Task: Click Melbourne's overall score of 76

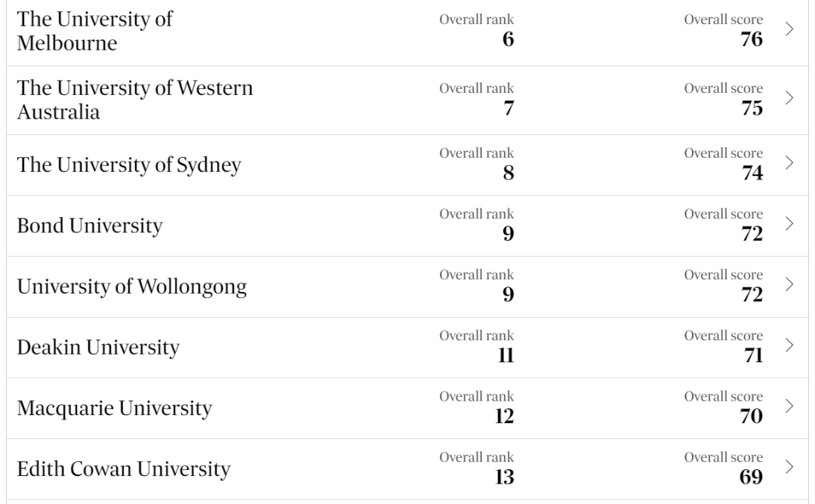Action: (x=751, y=38)
